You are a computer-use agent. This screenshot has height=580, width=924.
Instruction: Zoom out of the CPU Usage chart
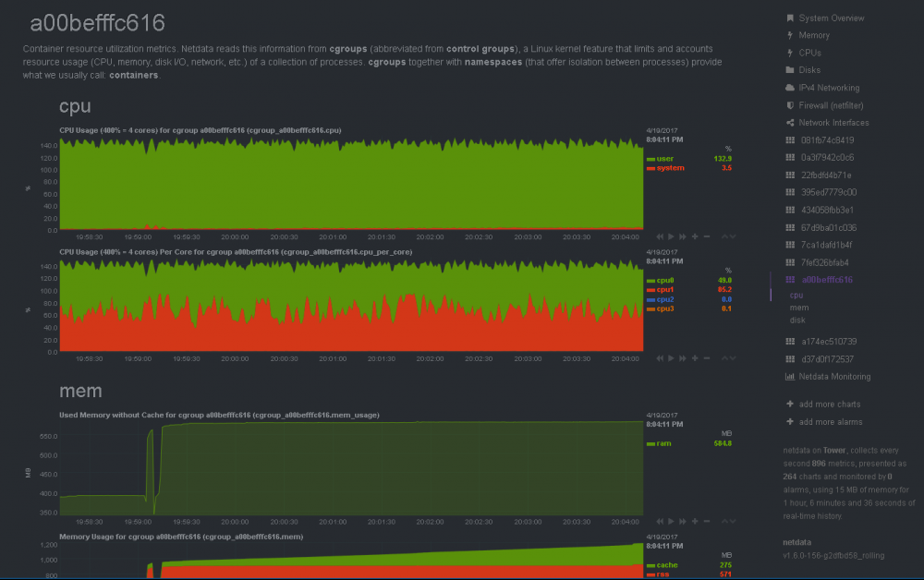point(707,236)
